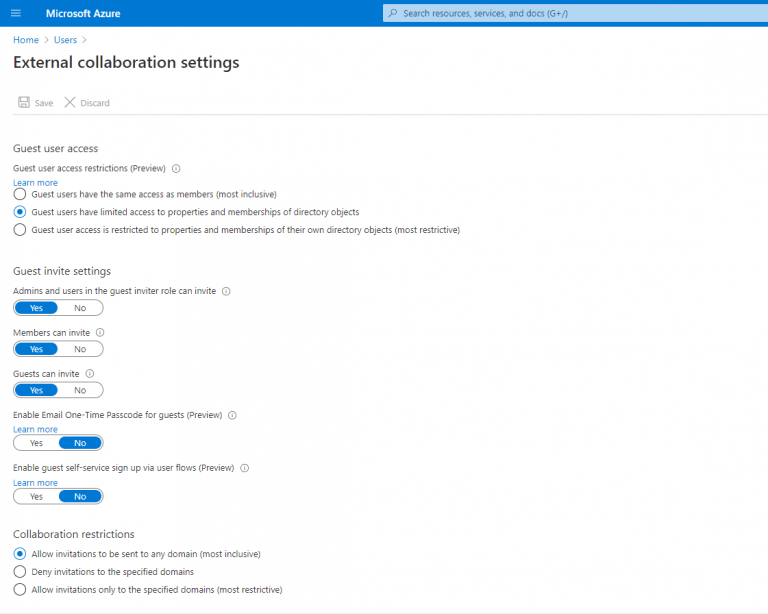
Task: Click the search magnifier icon
Action: click(393, 13)
